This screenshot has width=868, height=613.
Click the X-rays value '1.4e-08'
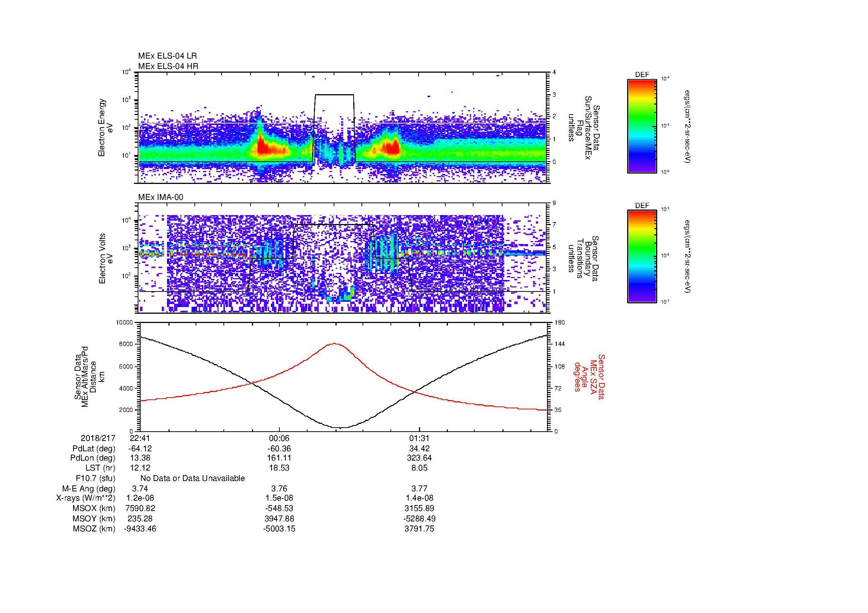[419, 498]
